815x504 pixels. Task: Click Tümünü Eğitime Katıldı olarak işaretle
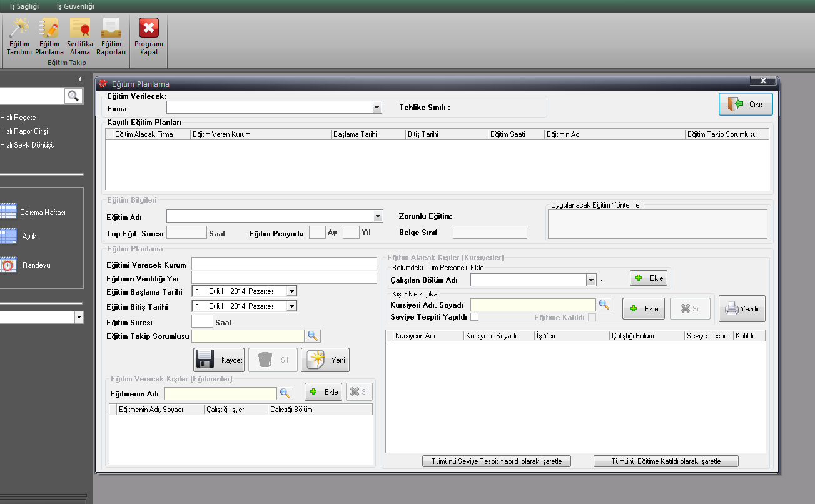[666, 461]
